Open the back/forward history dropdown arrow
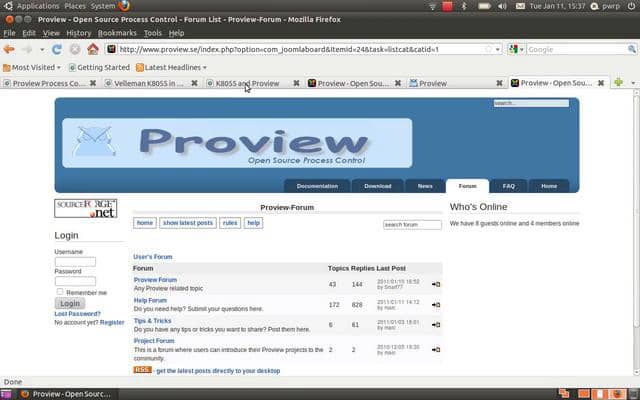Viewport: 640px width, 400px height. point(42,50)
